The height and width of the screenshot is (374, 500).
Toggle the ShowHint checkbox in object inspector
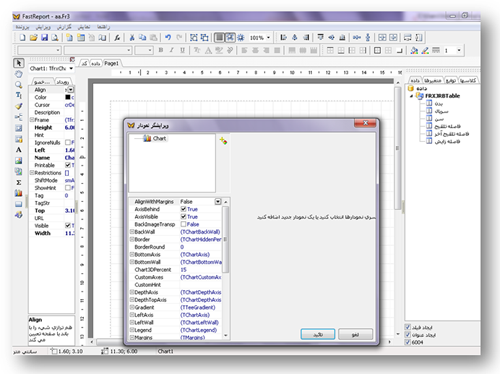click(68, 188)
